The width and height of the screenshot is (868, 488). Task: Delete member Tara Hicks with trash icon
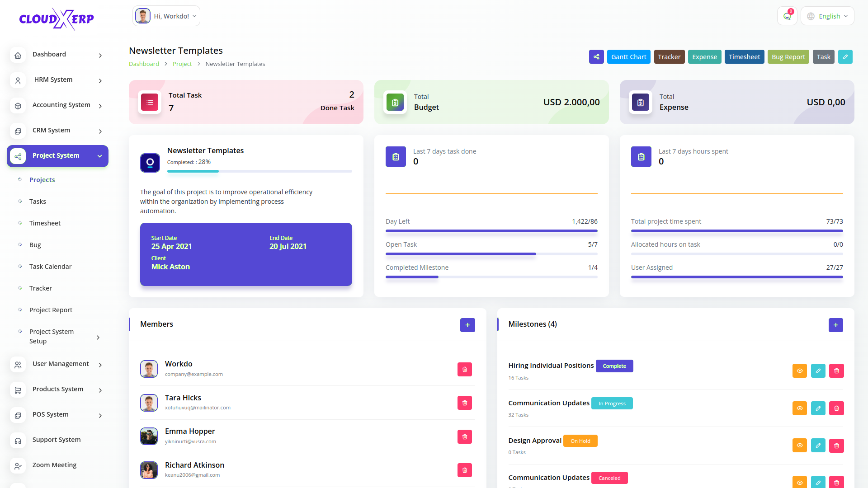(464, 403)
